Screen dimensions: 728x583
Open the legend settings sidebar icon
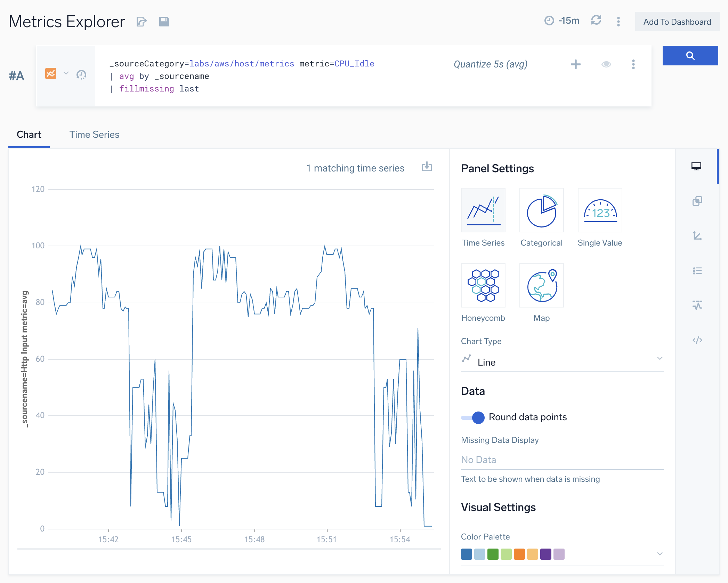[697, 271]
